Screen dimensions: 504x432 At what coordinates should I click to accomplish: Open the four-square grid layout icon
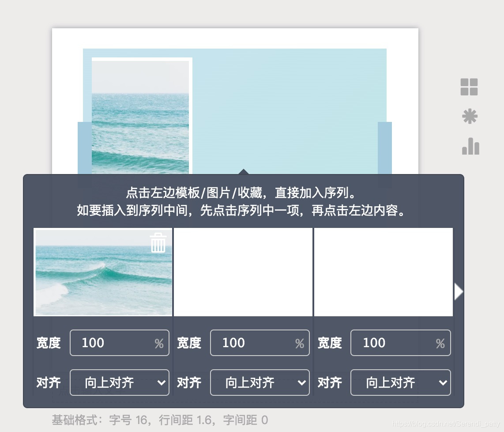tap(469, 87)
